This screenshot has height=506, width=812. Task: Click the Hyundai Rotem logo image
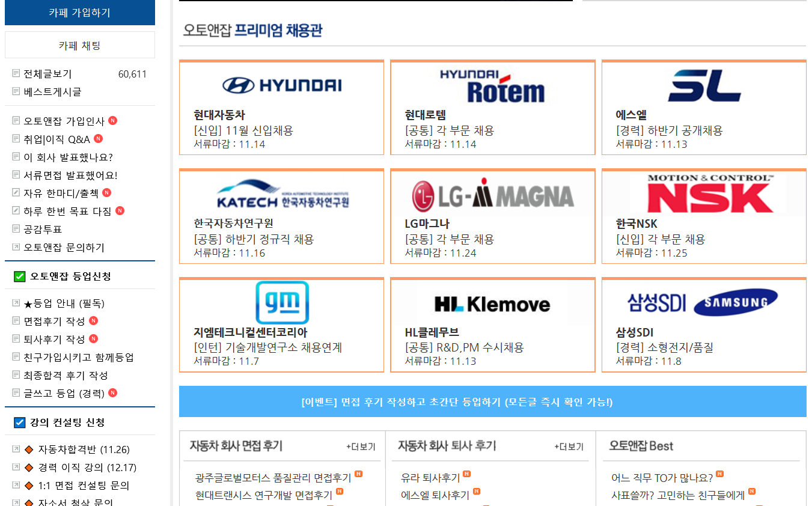(492, 86)
